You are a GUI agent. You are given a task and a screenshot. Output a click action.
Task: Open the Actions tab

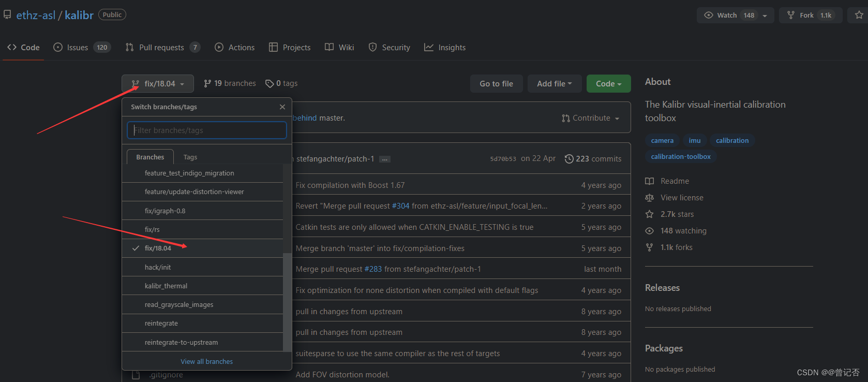pos(235,47)
